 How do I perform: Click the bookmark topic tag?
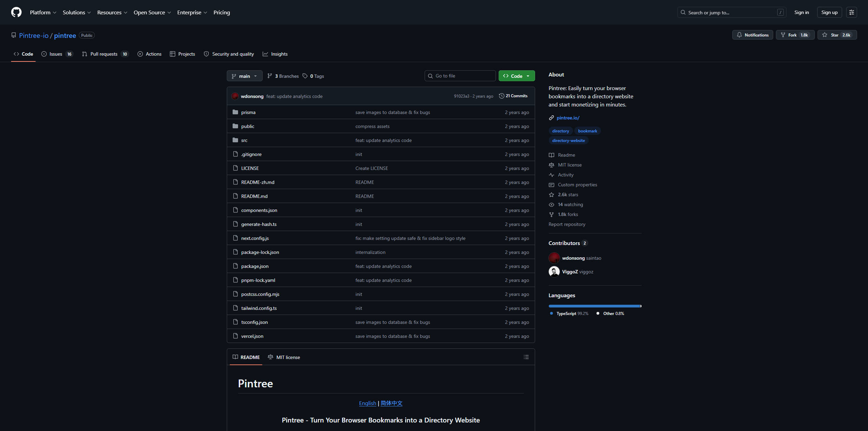pos(587,131)
